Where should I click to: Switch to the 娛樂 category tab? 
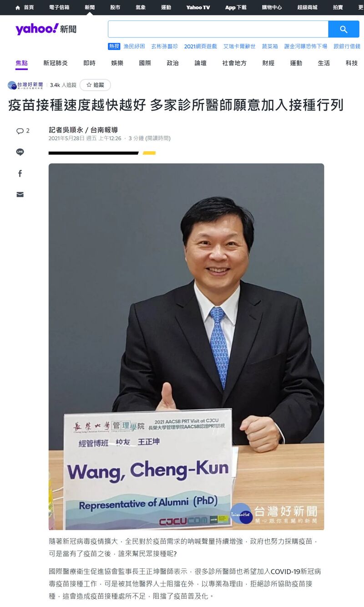tap(117, 63)
